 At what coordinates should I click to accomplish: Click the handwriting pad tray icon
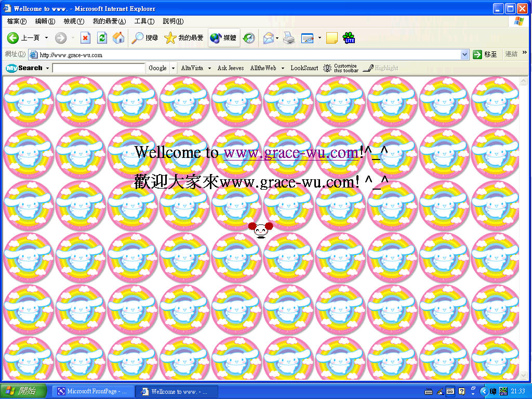(440, 392)
